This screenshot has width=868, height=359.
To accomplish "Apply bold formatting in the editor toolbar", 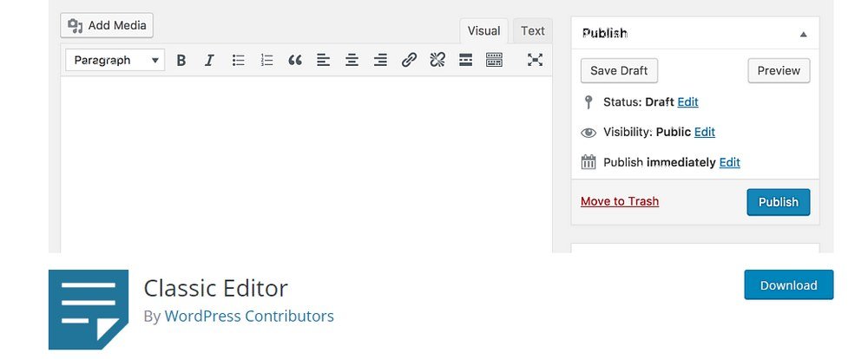I will [181, 61].
